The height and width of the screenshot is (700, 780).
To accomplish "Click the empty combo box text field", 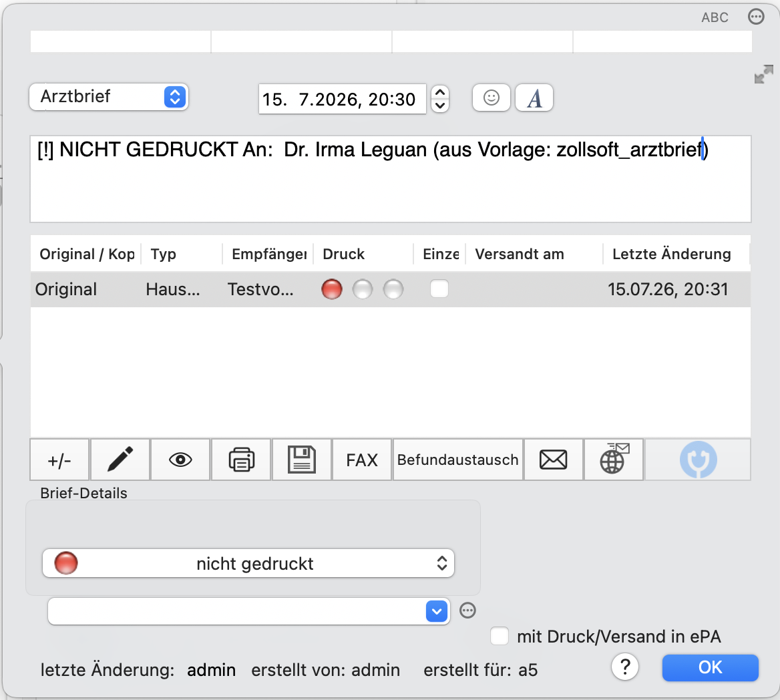I will point(237,611).
